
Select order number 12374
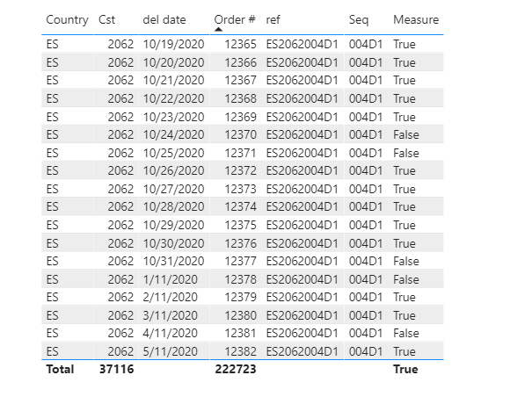tap(241, 206)
